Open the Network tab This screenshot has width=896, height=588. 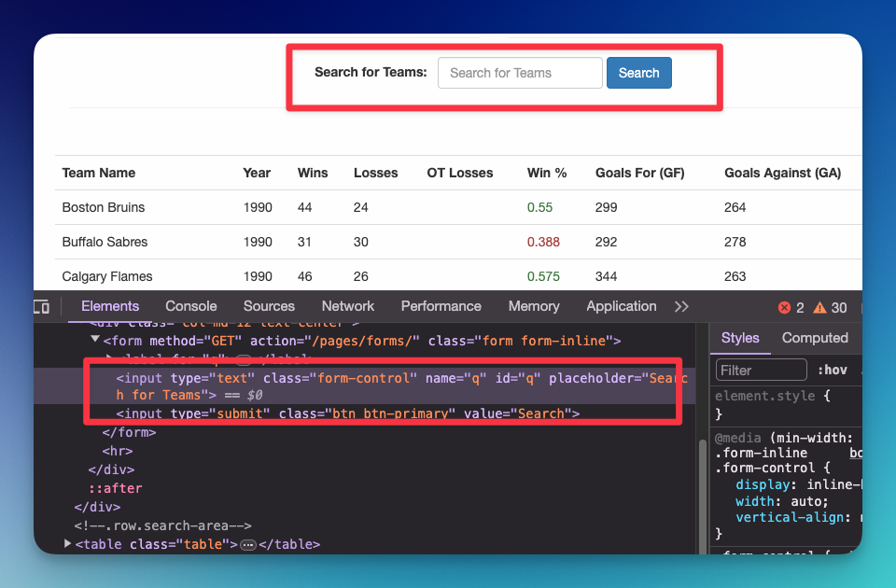348,306
